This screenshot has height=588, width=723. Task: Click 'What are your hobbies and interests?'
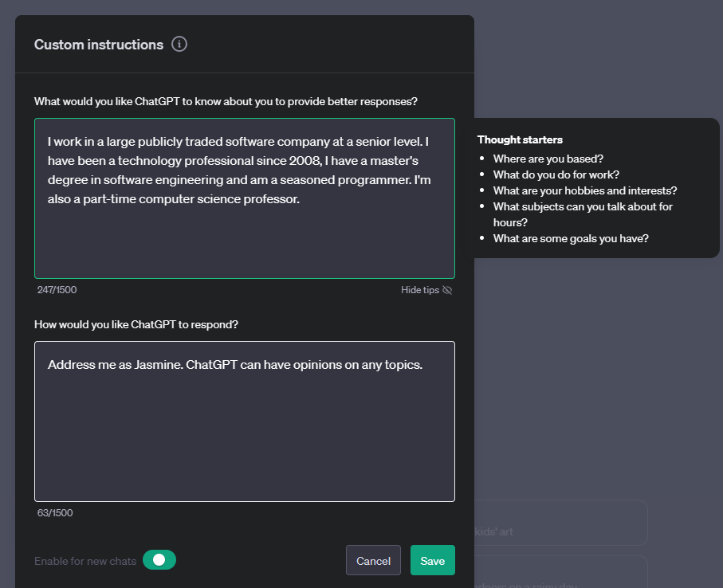(584, 190)
